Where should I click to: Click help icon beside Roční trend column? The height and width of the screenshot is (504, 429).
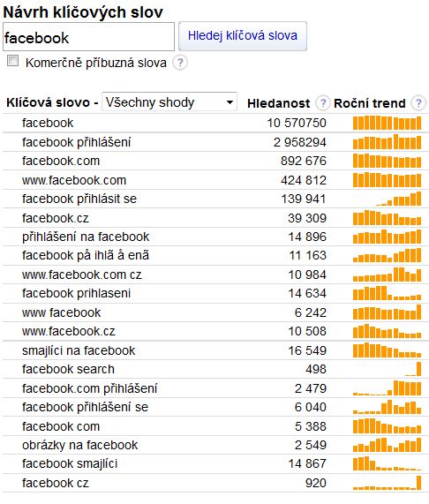(x=418, y=103)
